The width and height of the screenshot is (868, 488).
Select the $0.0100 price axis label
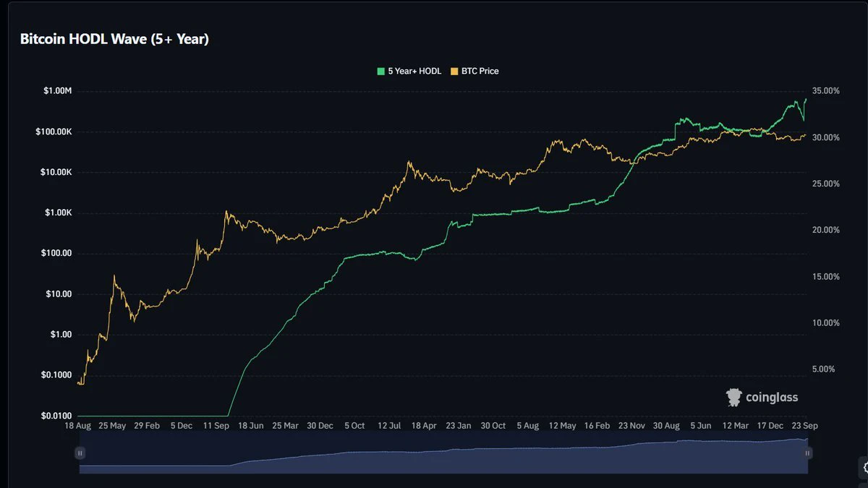[56, 415]
